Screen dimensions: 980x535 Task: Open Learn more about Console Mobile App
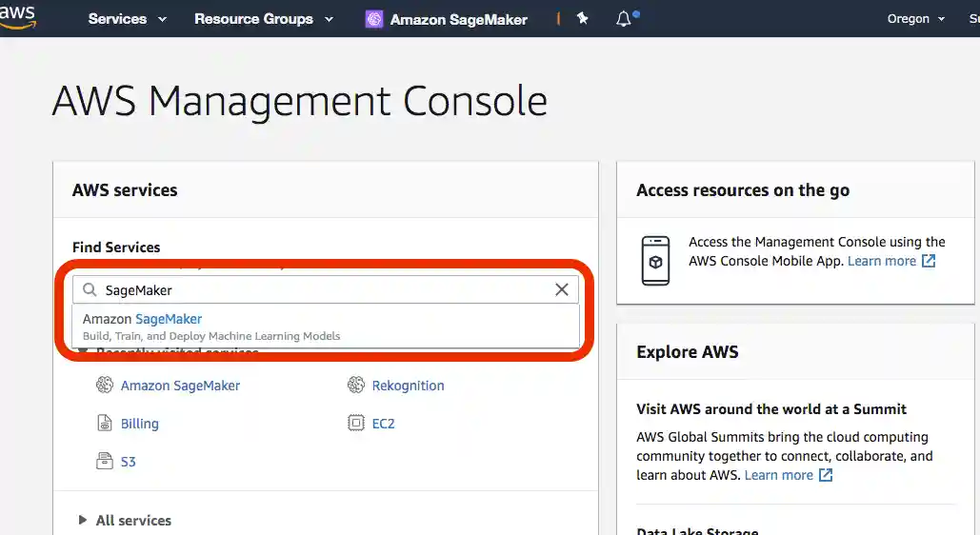click(x=881, y=261)
